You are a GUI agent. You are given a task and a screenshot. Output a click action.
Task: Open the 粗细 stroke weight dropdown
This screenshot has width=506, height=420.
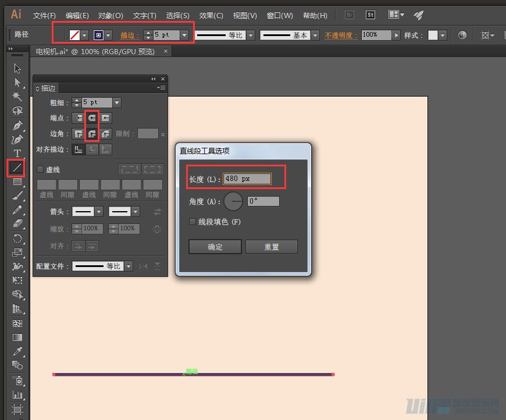tap(117, 102)
